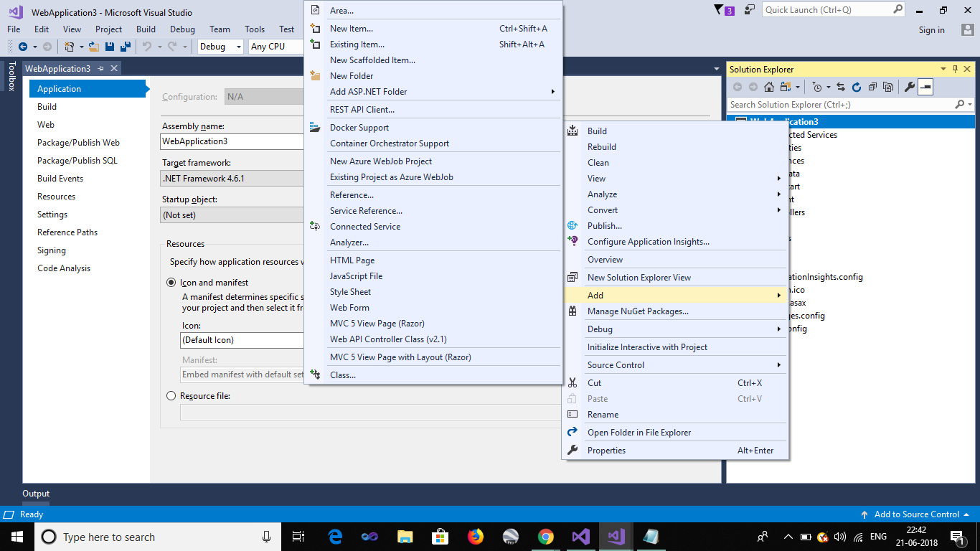Screen dimensions: 980x551
Task: Click the Undo toolbar icon
Action: pos(146,47)
